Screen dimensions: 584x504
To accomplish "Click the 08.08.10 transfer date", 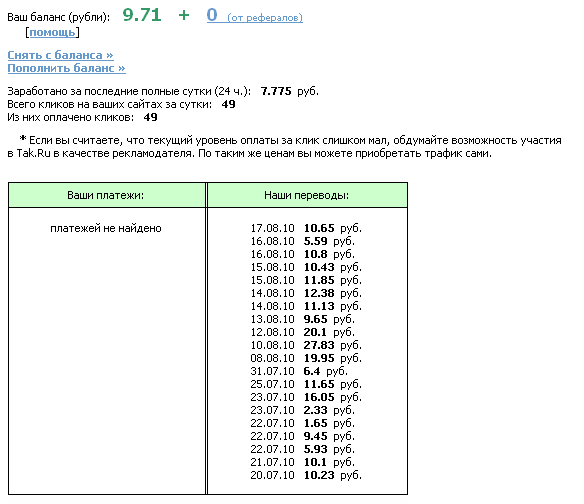I will click(x=272, y=358).
